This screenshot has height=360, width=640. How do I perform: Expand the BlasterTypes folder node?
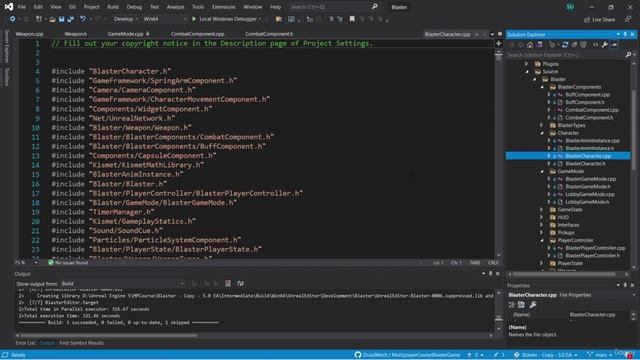point(542,125)
